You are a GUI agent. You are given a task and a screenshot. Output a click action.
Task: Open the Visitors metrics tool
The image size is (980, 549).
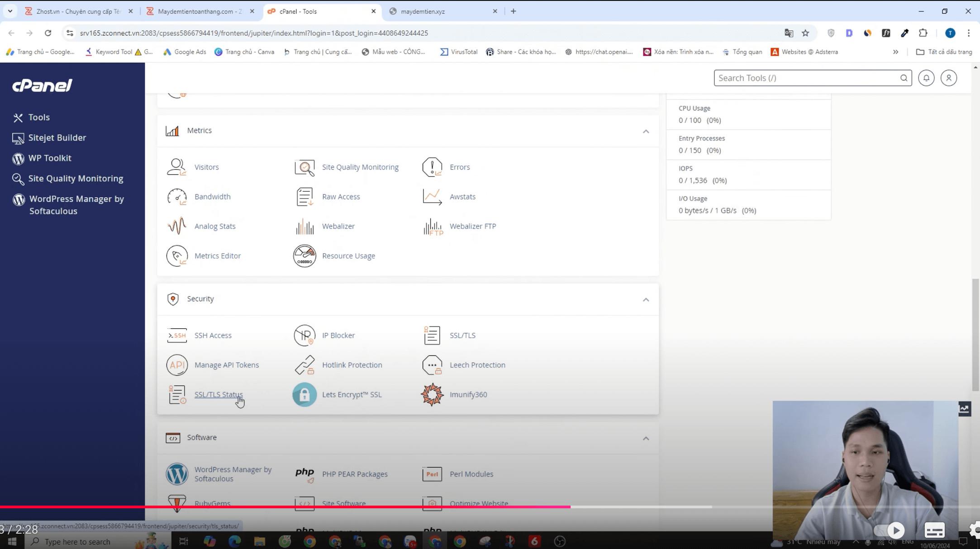206,167
